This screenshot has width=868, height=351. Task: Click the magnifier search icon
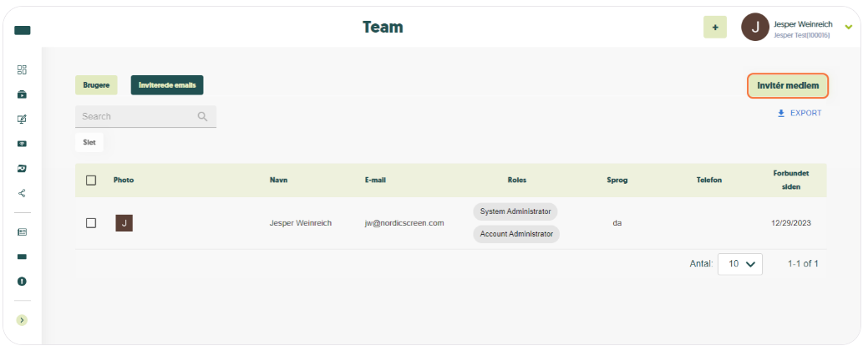point(203,116)
